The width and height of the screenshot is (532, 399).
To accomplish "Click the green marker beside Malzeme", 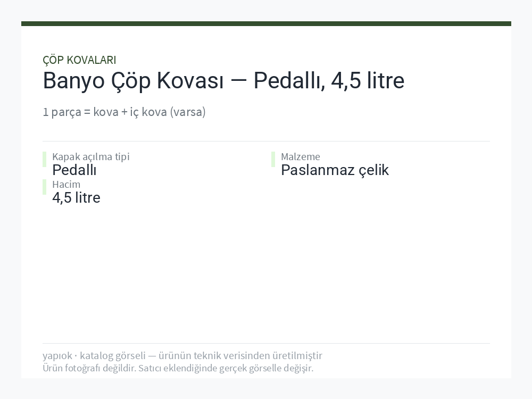I will click(273, 160).
